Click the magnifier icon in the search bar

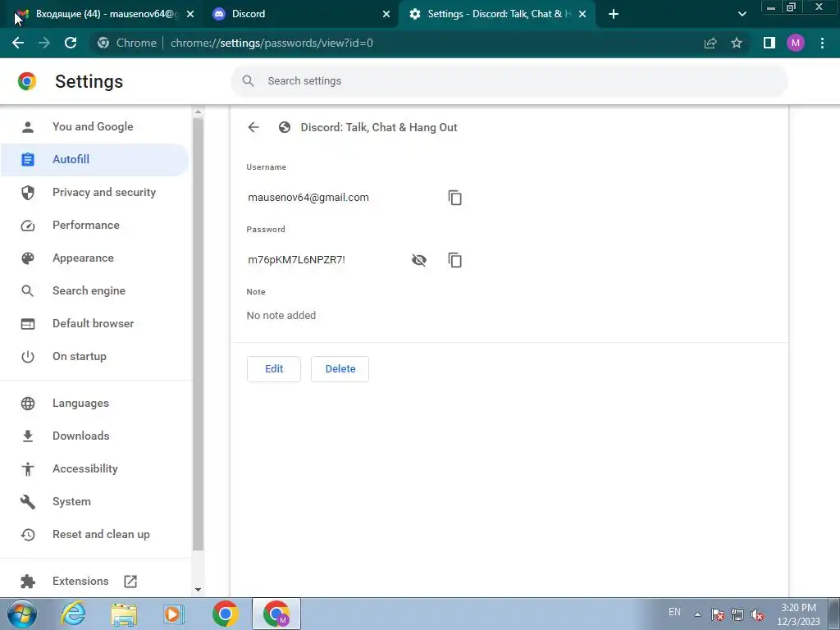point(248,81)
